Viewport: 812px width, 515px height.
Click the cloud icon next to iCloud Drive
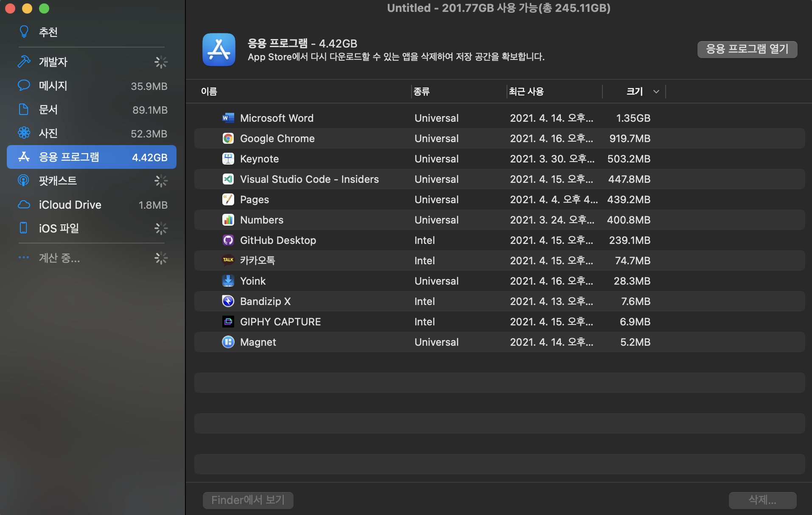point(24,204)
